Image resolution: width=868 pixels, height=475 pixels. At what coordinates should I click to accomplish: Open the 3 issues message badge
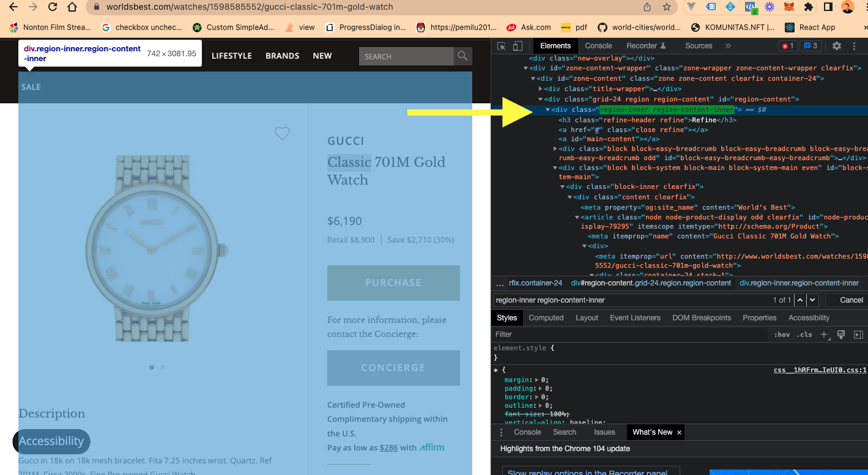(811, 46)
